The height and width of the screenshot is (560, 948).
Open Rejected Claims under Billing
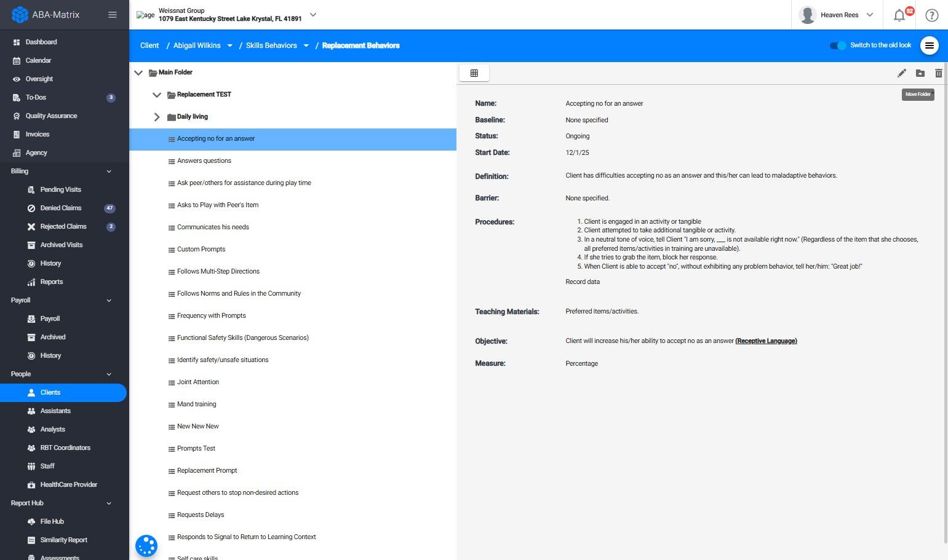(65, 226)
